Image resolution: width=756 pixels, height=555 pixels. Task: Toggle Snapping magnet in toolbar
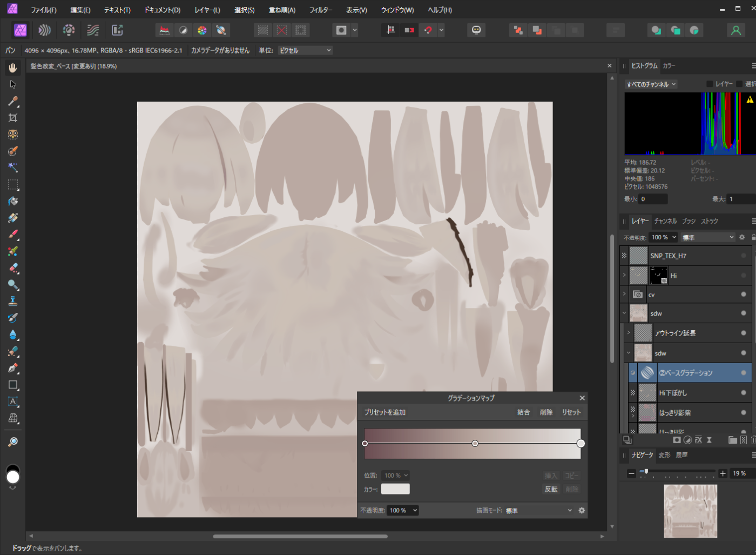click(x=428, y=30)
